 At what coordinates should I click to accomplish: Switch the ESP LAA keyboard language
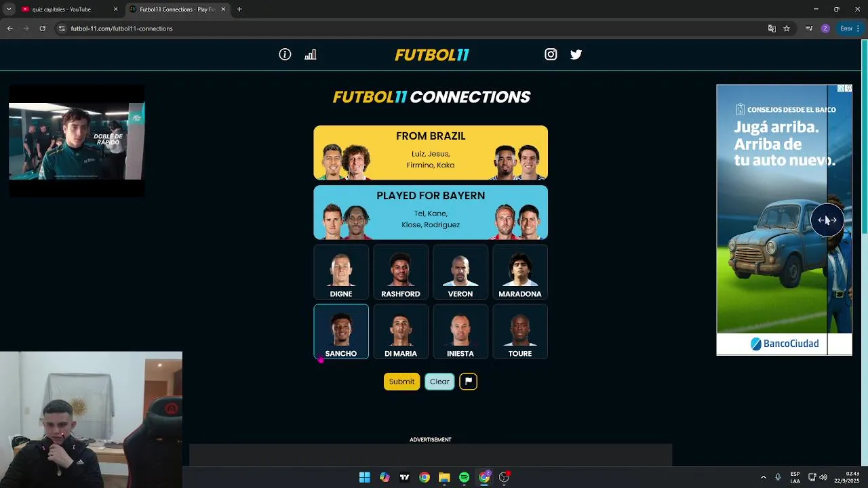click(x=795, y=477)
